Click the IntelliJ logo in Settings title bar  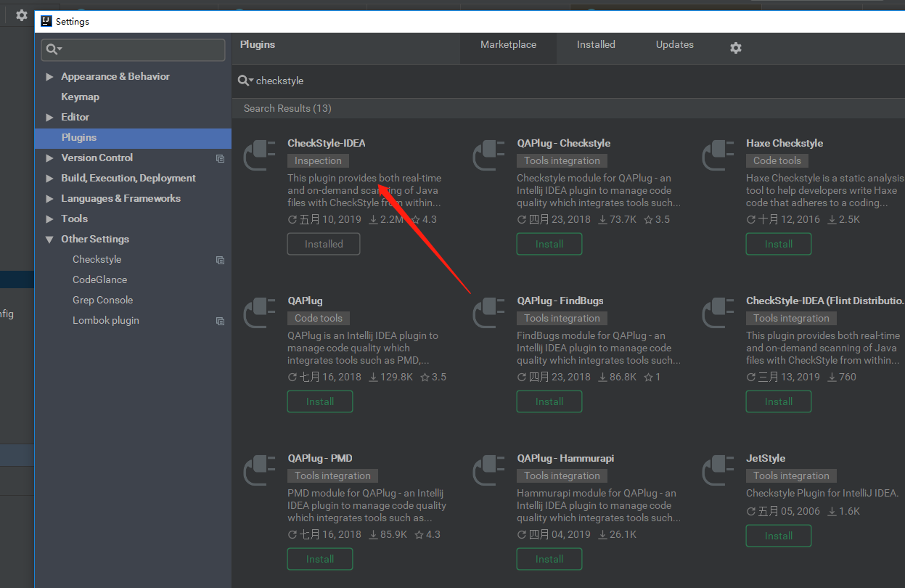pyautogui.click(x=46, y=21)
